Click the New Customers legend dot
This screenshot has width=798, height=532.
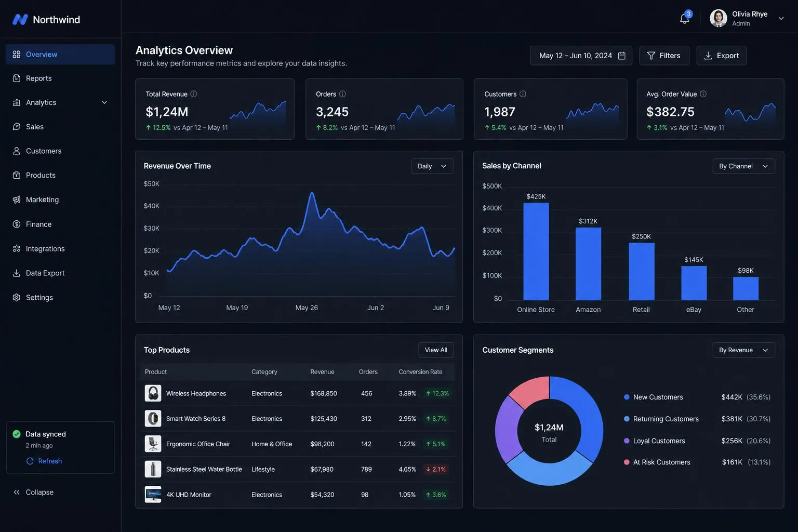627,397
